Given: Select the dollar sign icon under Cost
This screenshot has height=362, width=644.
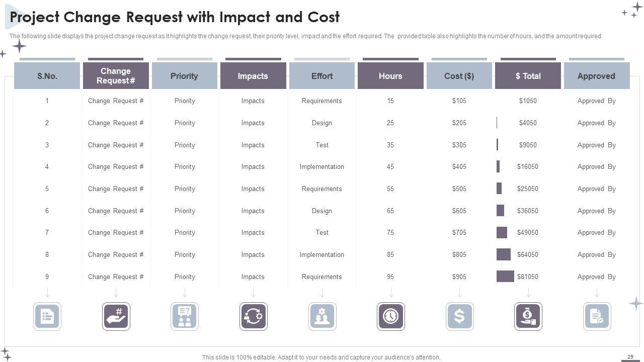Looking at the screenshot, I should (x=459, y=316).
